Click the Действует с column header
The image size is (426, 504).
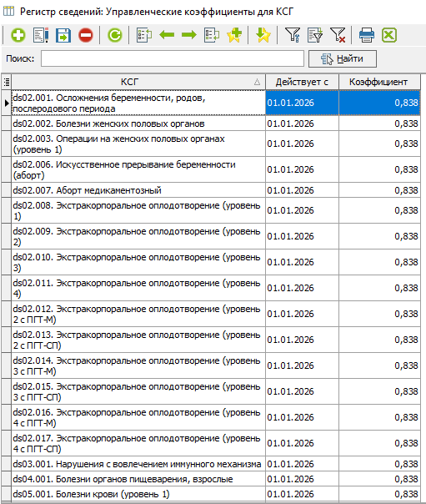pyautogui.click(x=302, y=82)
